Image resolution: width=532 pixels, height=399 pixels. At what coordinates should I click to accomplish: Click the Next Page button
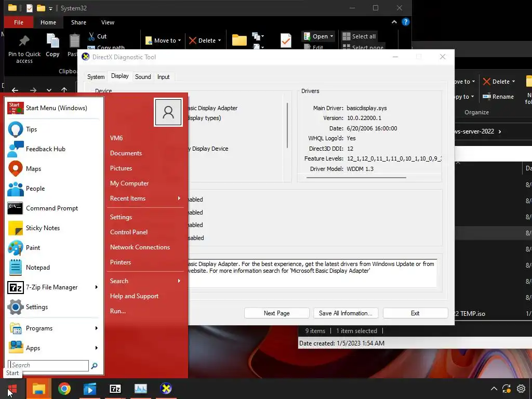[277, 313]
